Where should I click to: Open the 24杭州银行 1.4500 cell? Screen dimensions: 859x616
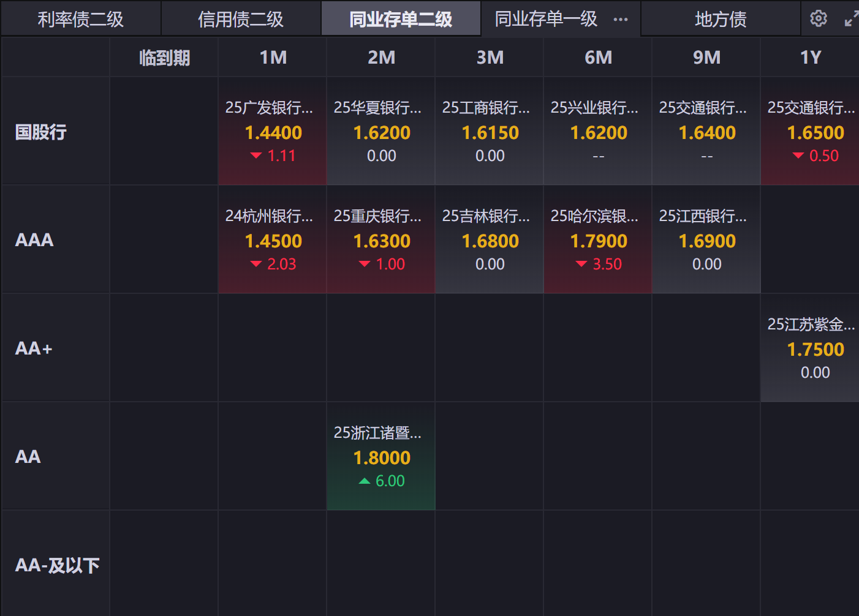273,240
